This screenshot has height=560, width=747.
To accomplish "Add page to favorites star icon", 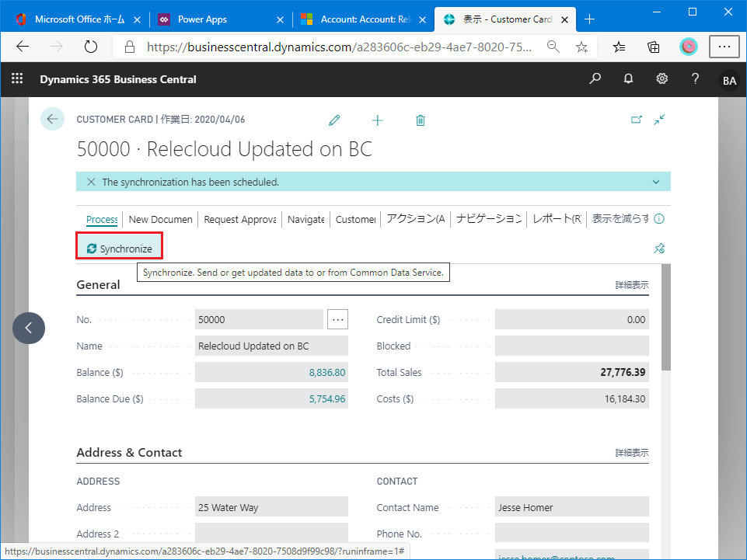I will pos(581,47).
